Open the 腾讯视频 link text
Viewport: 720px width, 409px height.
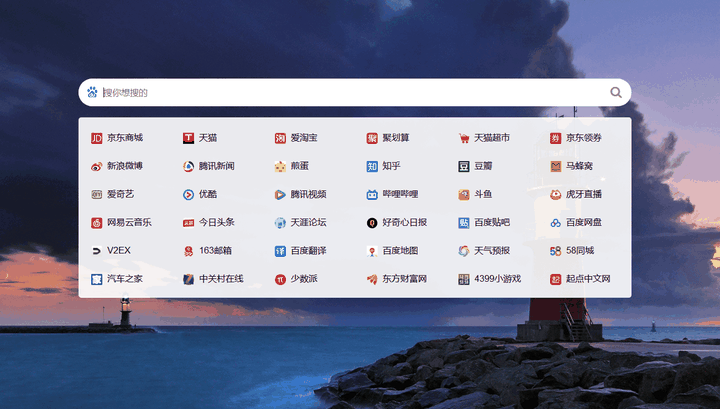[x=309, y=194]
